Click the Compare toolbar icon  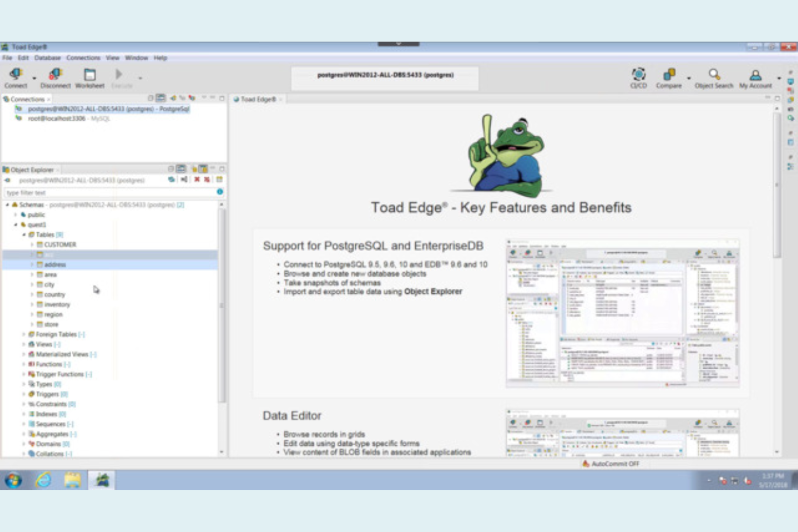(669, 74)
